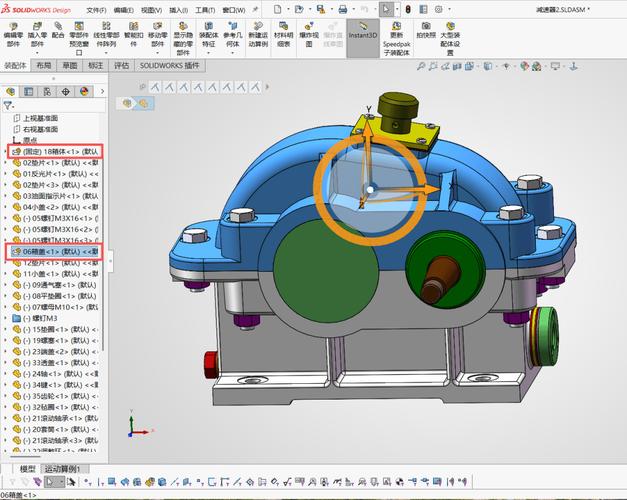Select 上视基准面 plane in the tree
The image size is (627, 500).
point(36,118)
